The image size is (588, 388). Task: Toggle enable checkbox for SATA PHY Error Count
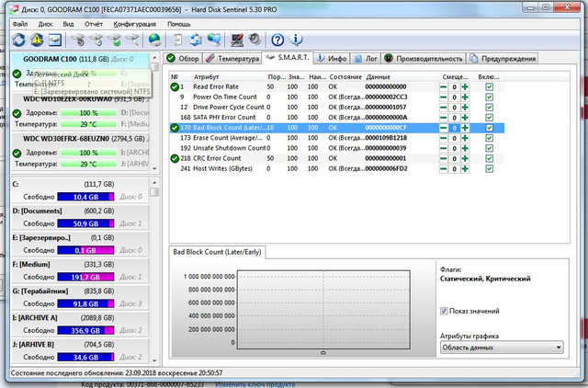(x=489, y=118)
